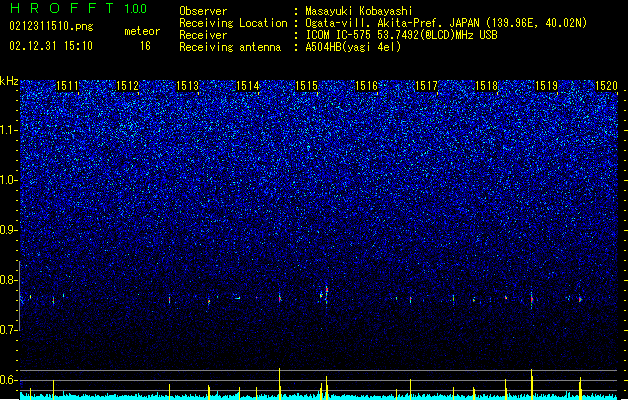Click the Receiving antenna label
This screenshot has width=629, height=400.
230,47
